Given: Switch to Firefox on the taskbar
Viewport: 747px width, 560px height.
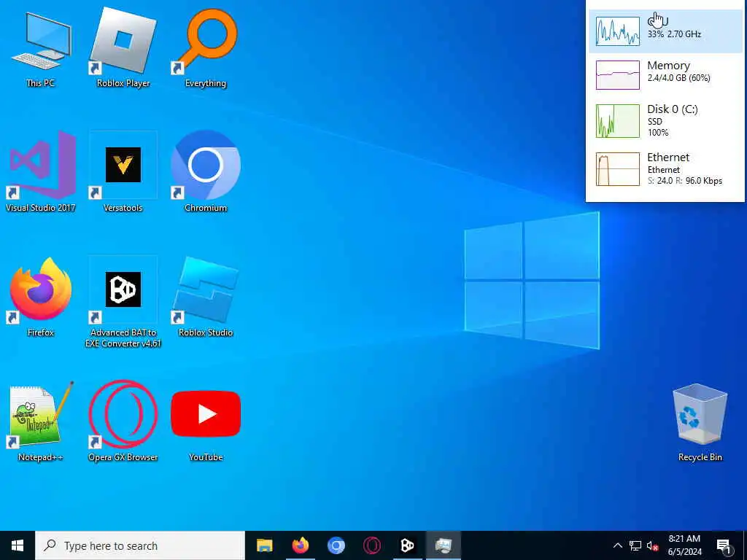Looking at the screenshot, I should pos(300,545).
